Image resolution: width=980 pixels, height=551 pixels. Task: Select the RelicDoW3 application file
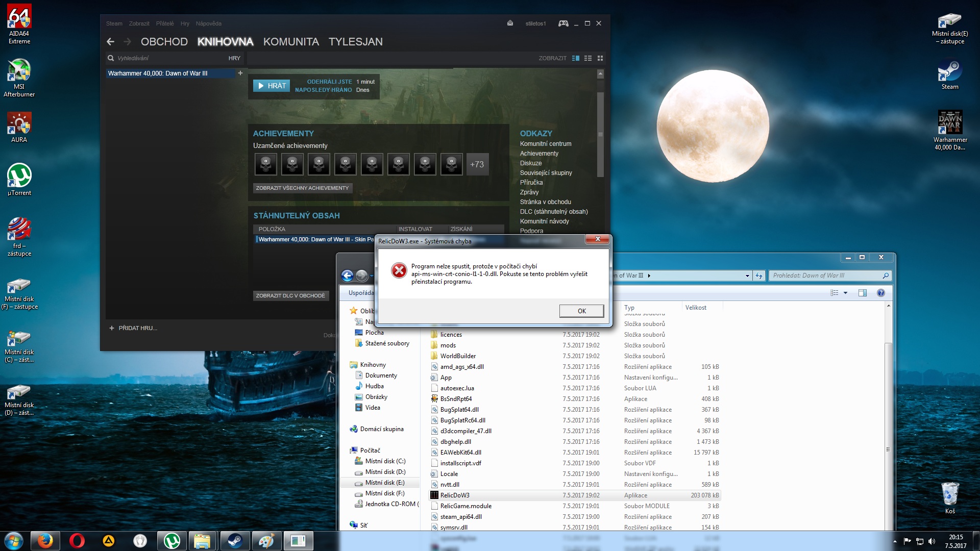pos(454,495)
